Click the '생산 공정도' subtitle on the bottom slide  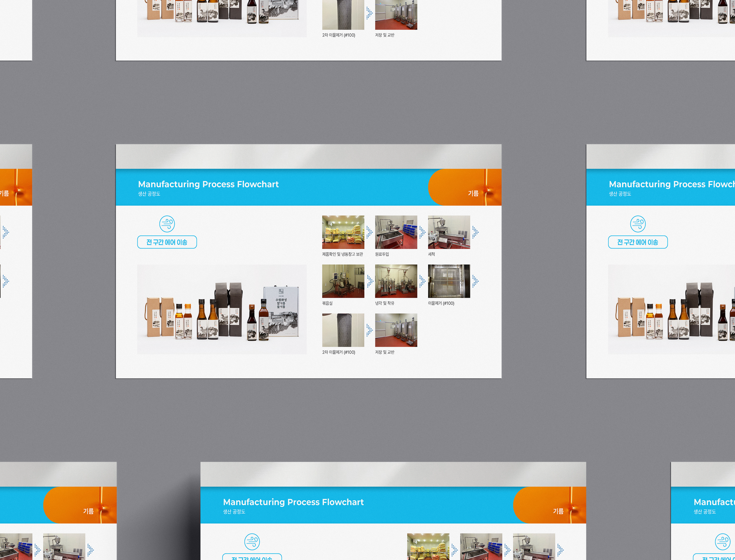(x=234, y=512)
